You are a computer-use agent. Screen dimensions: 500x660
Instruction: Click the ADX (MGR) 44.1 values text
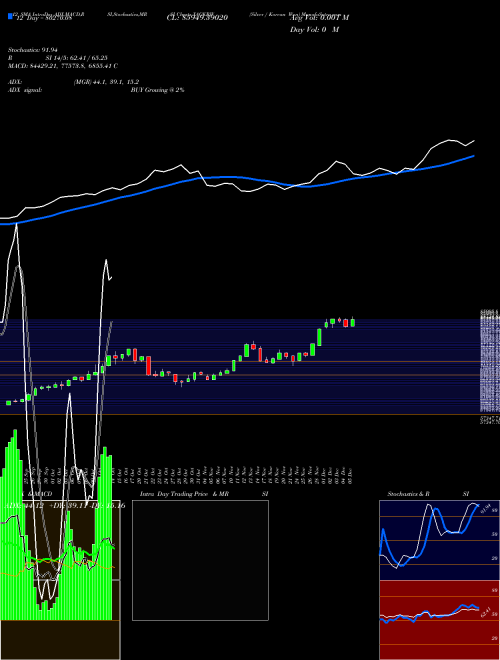[x=106, y=82]
